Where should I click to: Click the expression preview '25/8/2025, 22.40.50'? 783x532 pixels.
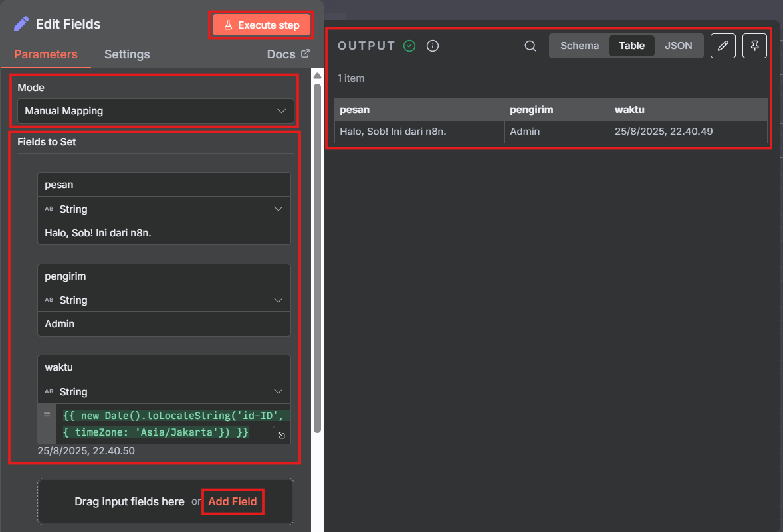tap(86, 451)
